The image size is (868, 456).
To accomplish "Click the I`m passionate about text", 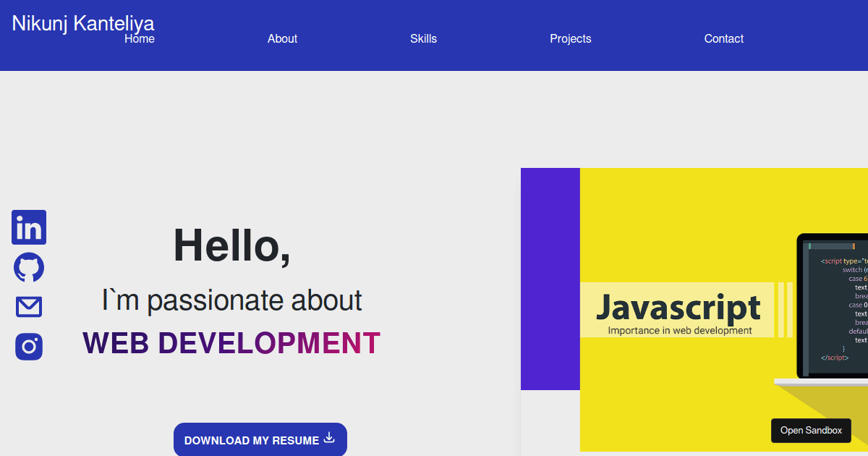I will tap(231, 300).
